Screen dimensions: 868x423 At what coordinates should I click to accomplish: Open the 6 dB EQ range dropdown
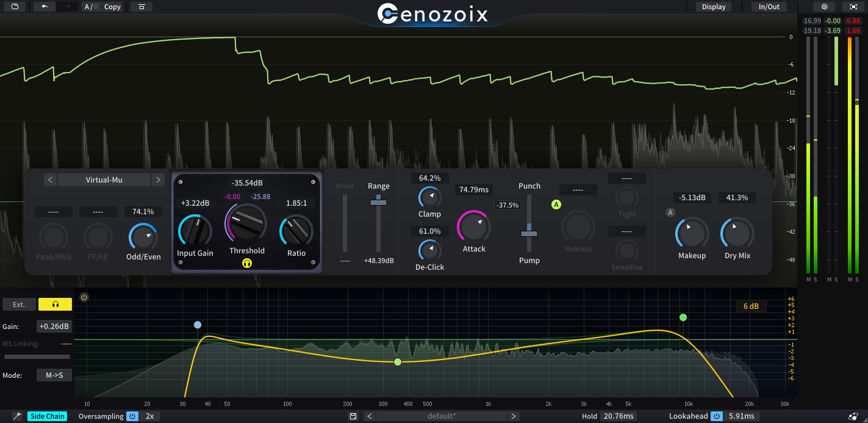coord(751,306)
